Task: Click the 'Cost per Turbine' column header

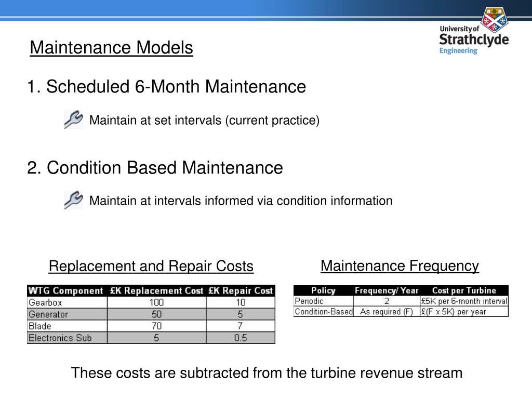Action: click(464, 291)
